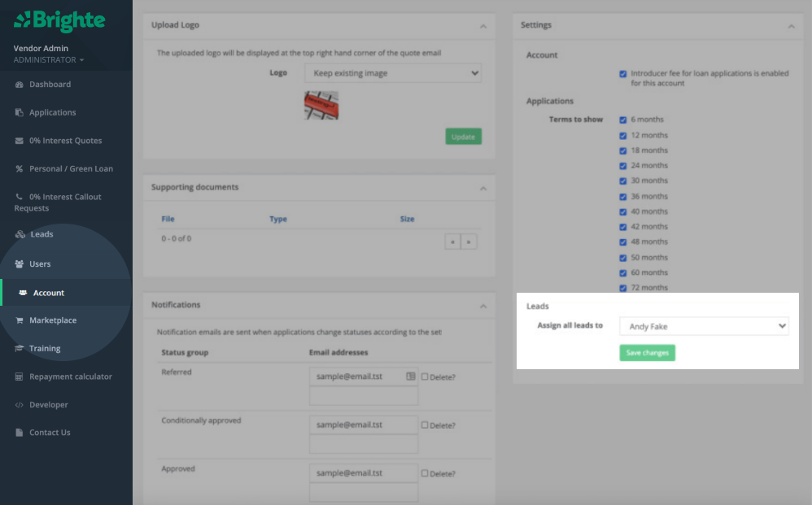This screenshot has height=505, width=812.
Task: Toggle the Introducer fee checkbox
Action: click(x=623, y=73)
